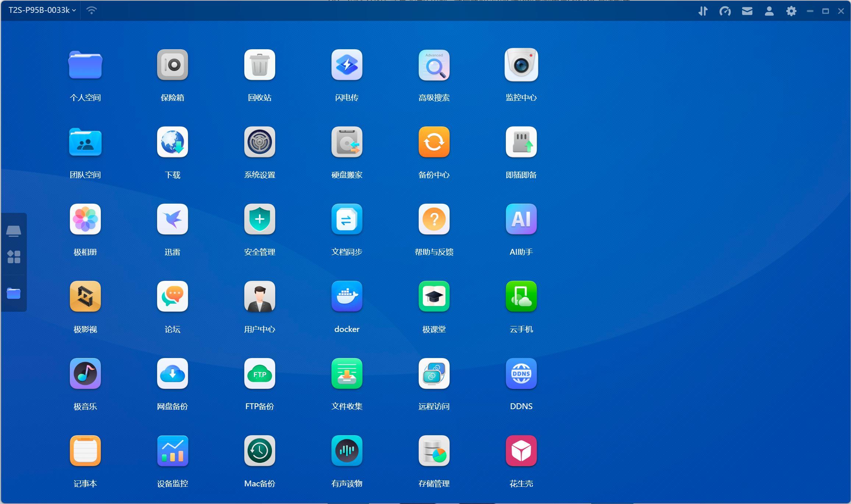Open the transfer tasks arrows icon
The width and height of the screenshot is (851, 504).
point(703,11)
